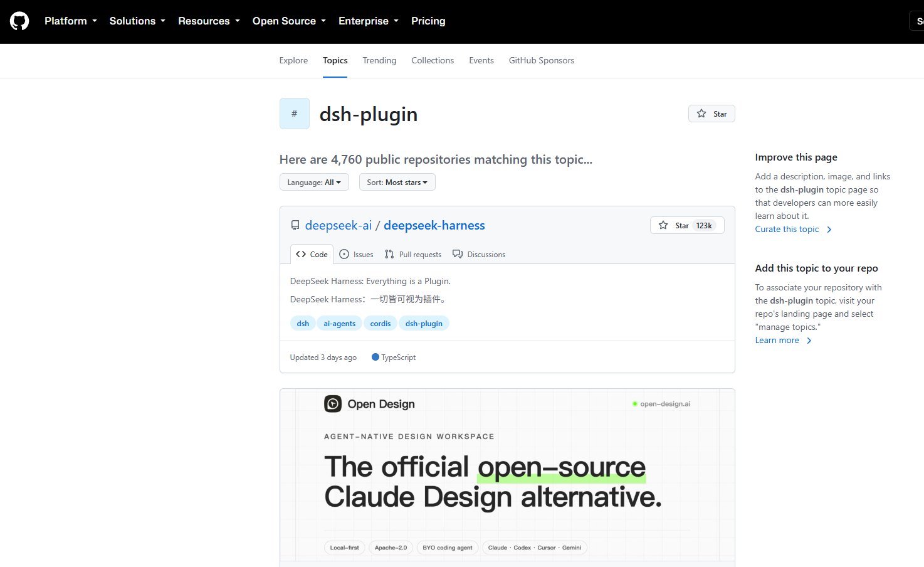
Task: Click the ai-agents topic tag
Action: pyautogui.click(x=340, y=324)
